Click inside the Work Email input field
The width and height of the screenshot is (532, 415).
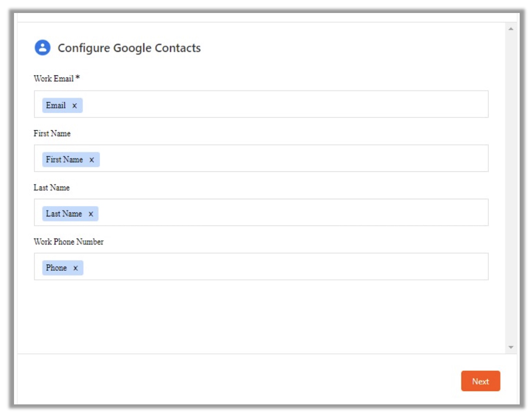[274, 105]
